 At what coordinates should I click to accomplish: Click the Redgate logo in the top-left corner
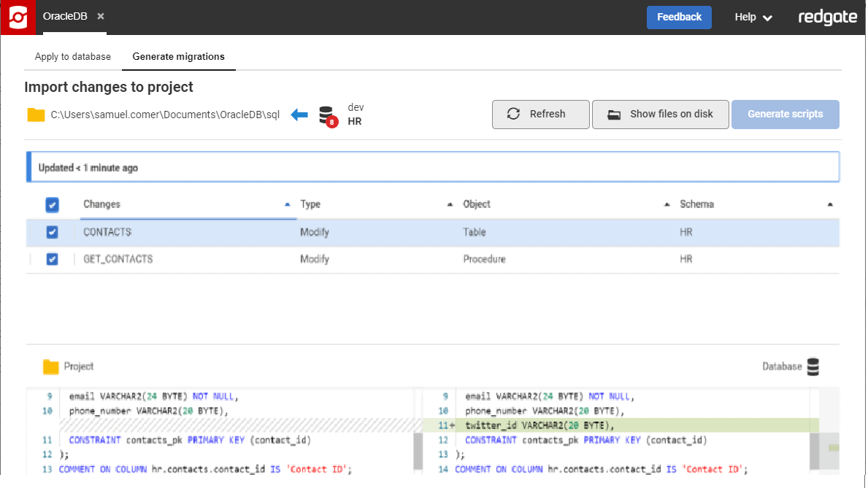click(18, 17)
